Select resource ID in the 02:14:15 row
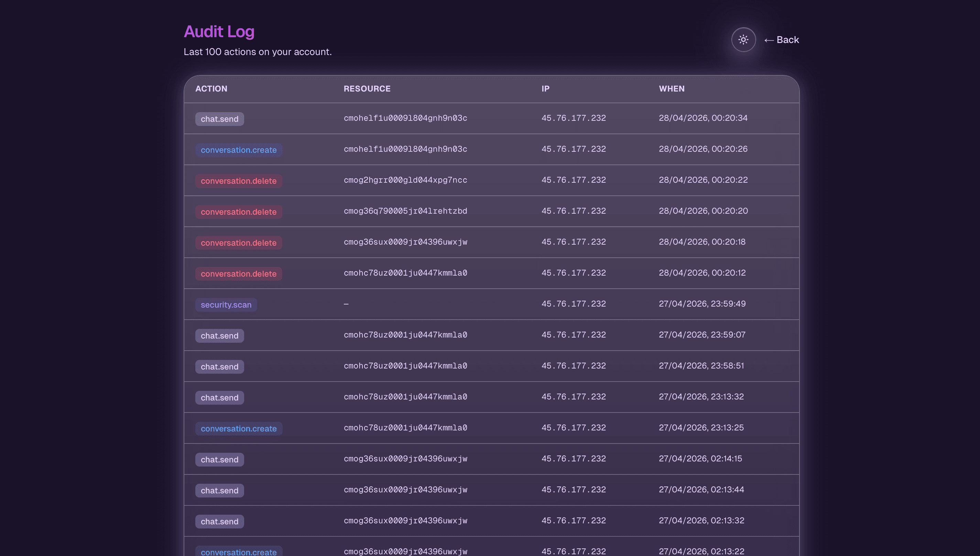The height and width of the screenshot is (556, 980). click(405, 458)
